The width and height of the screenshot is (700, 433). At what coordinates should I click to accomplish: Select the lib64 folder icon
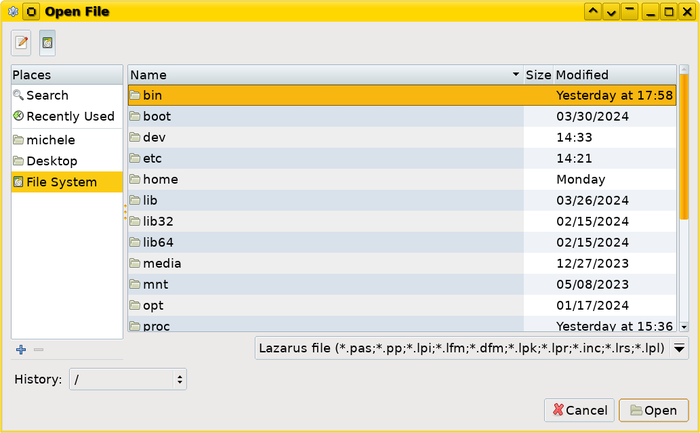135,242
